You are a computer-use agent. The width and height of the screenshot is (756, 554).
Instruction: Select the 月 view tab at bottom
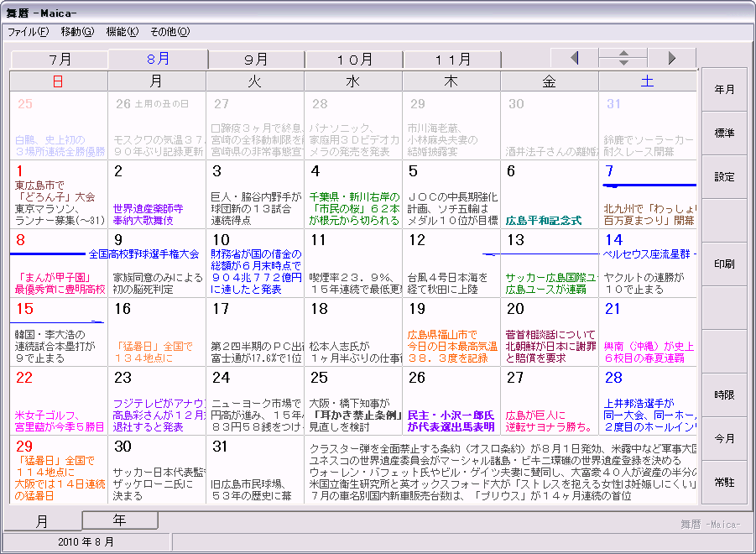click(x=42, y=520)
